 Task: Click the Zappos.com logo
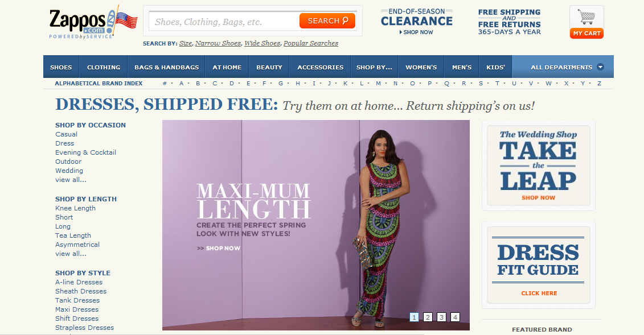point(93,22)
